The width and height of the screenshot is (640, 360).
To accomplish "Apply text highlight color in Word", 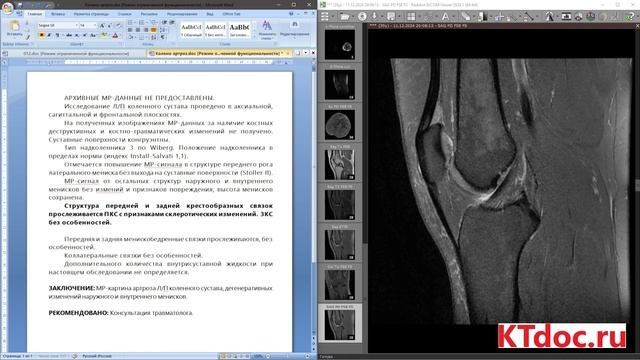I will pos(104,36).
